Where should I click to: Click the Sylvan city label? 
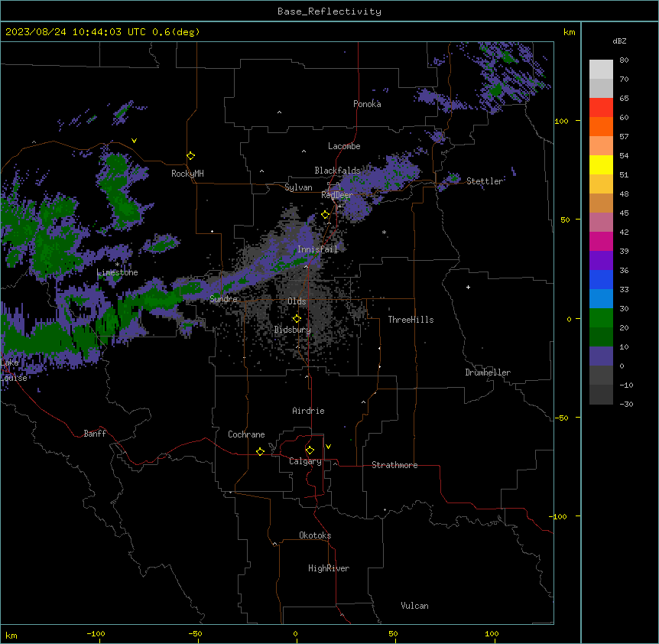pyautogui.click(x=298, y=187)
